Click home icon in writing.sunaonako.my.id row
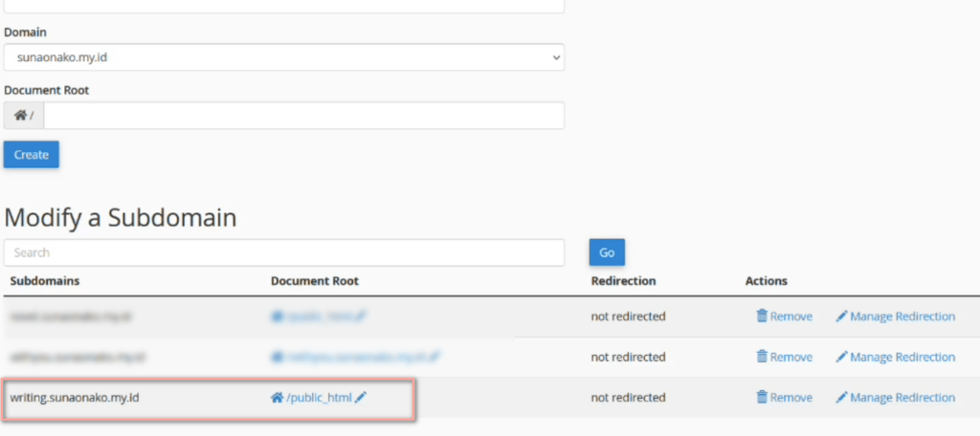The height and width of the screenshot is (436, 980). point(277,398)
